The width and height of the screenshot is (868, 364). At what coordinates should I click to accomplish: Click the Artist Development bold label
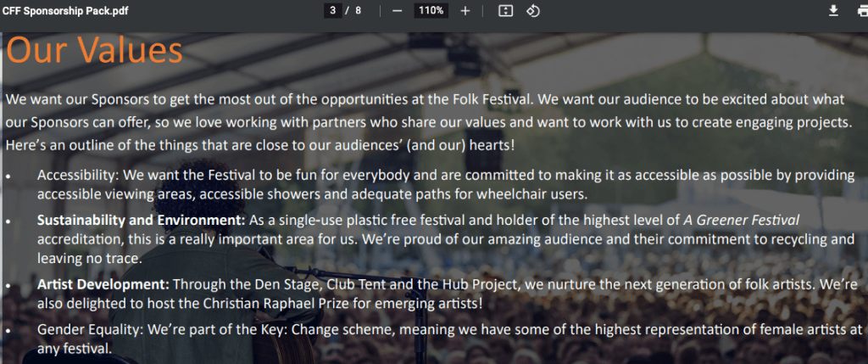point(103,283)
